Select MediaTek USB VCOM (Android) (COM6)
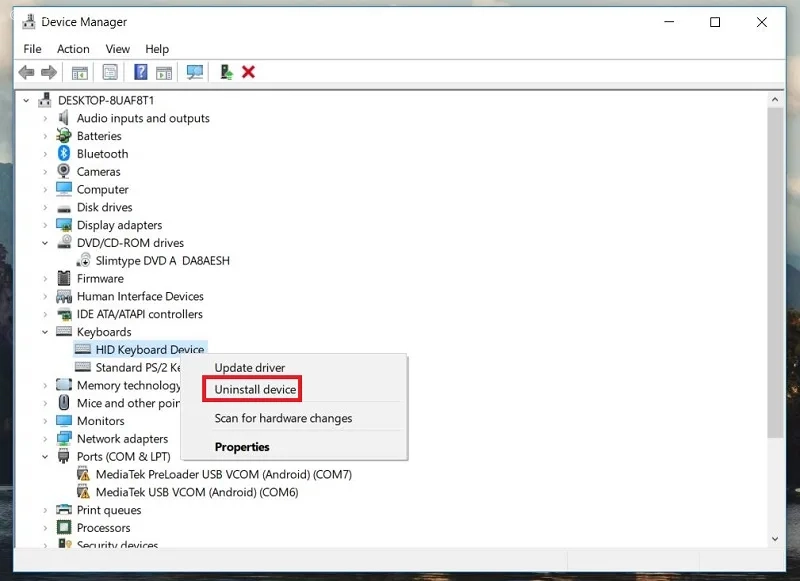The height and width of the screenshot is (581, 800). 197,492
